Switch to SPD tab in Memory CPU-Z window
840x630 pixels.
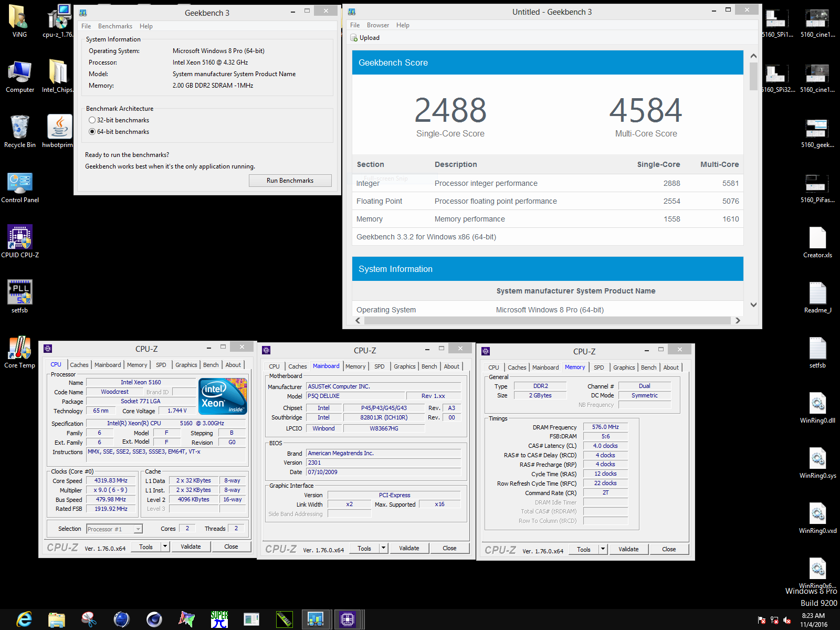tap(599, 367)
